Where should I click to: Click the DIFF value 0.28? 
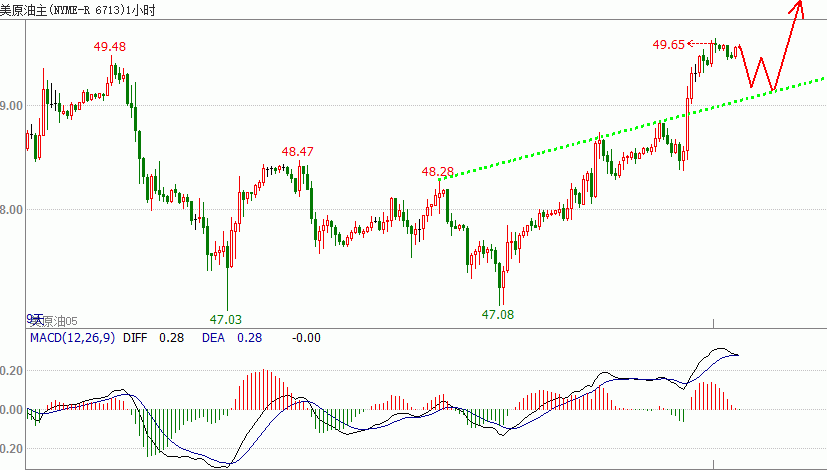171,338
